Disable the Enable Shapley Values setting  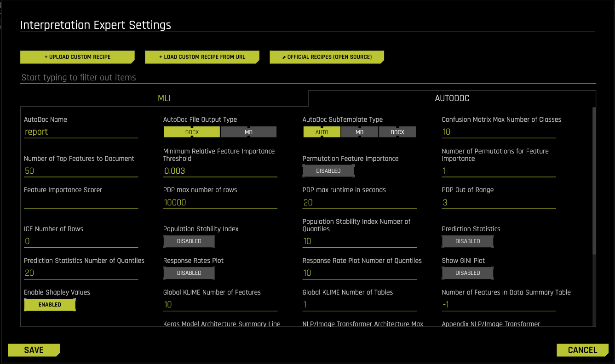click(x=50, y=304)
